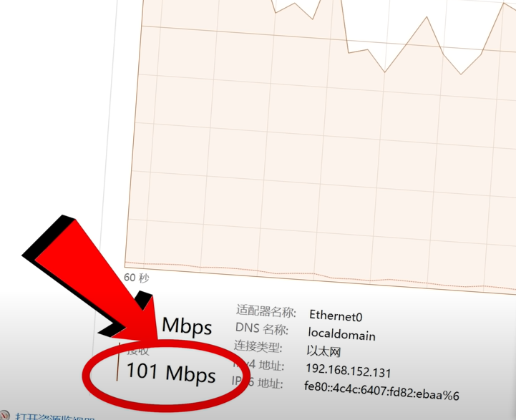Viewport: 516px width, 420px height.
Task: Open Resource Monitor via its gauge icon
Action: [x=4, y=416]
